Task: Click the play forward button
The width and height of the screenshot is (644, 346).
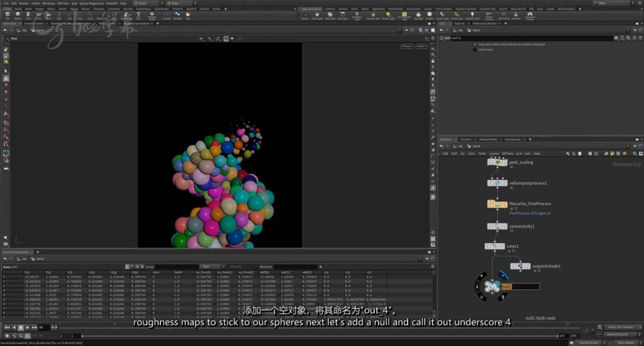Action: point(27,328)
